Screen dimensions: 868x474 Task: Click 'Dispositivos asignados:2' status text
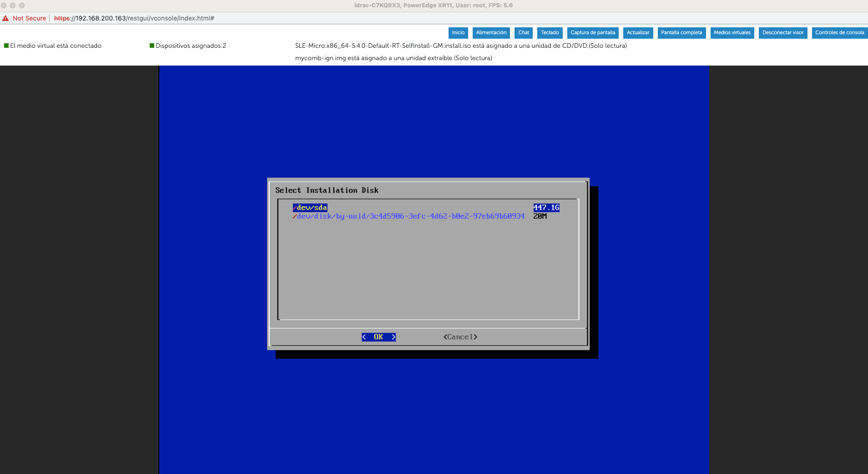coord(191,46)
